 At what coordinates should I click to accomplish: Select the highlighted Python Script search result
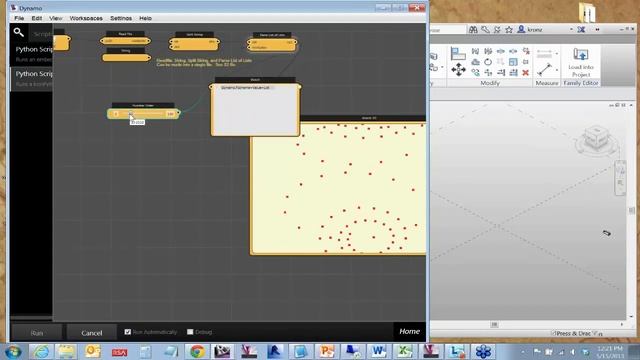coord(32,78)
